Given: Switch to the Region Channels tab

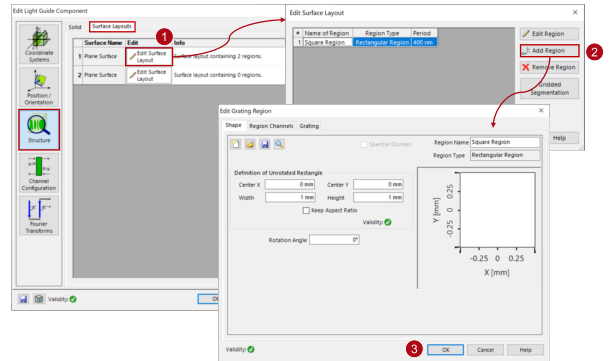Looking at the screenshot, I should [x=271, y=126].
